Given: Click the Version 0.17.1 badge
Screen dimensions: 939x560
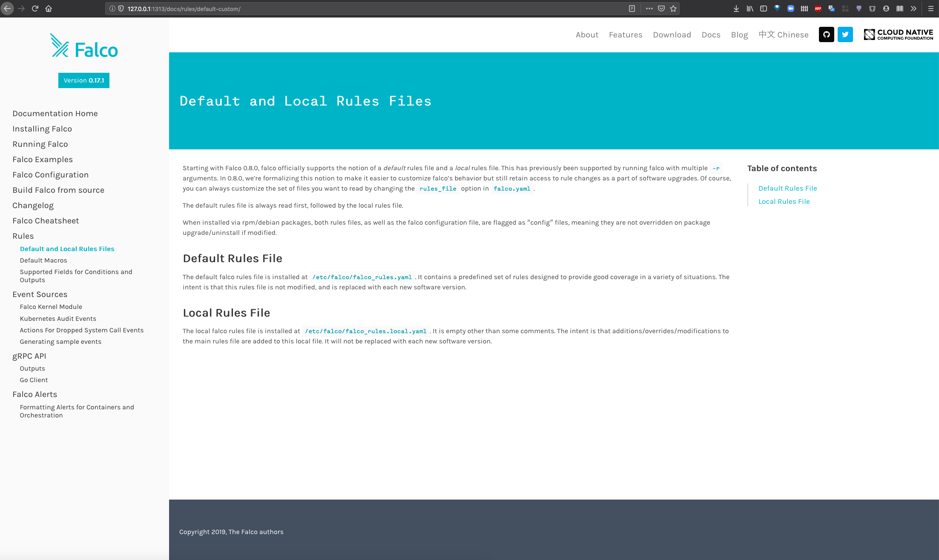Looking at the screenshot, I should point(83,80).
